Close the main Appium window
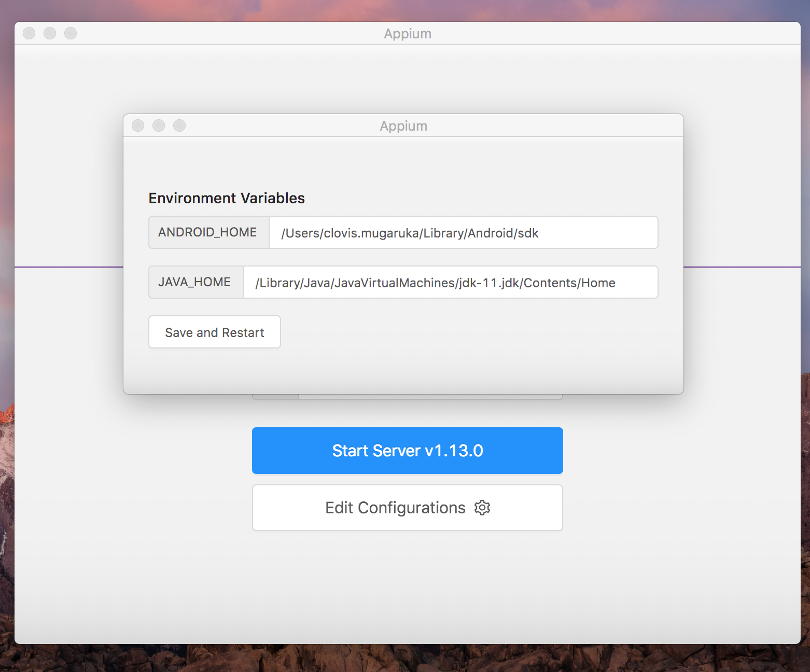Image resolution: width=810 pixels, height=672 pixels. click(x=29, y=33)
